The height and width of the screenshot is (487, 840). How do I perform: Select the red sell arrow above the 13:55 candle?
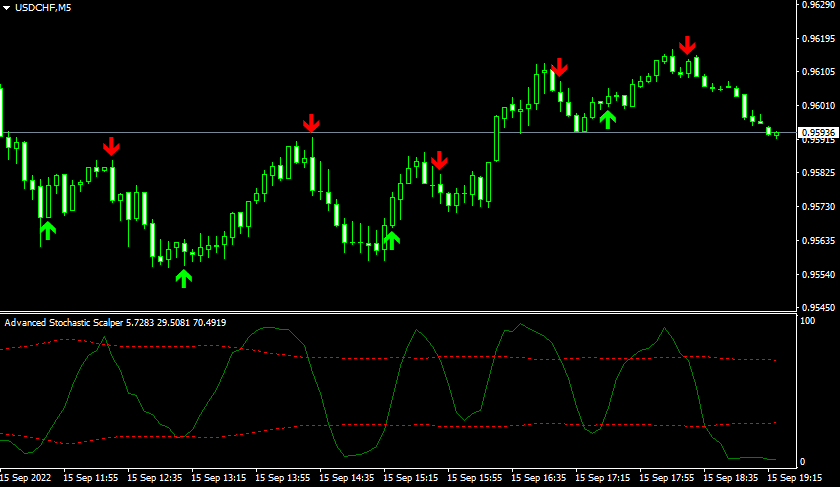[x=312, y=123]
